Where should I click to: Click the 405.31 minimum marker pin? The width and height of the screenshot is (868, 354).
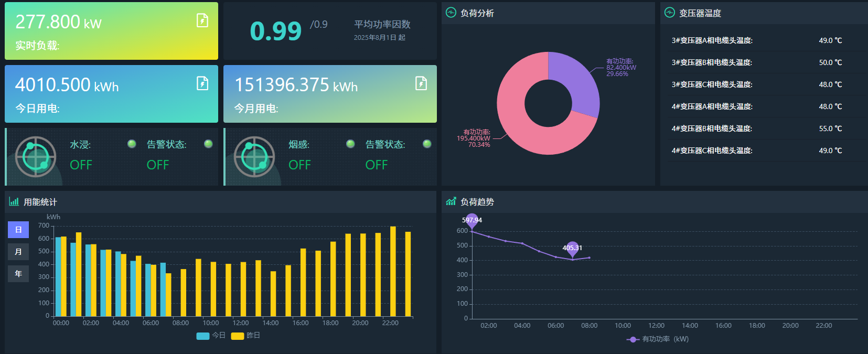point(572,248)
